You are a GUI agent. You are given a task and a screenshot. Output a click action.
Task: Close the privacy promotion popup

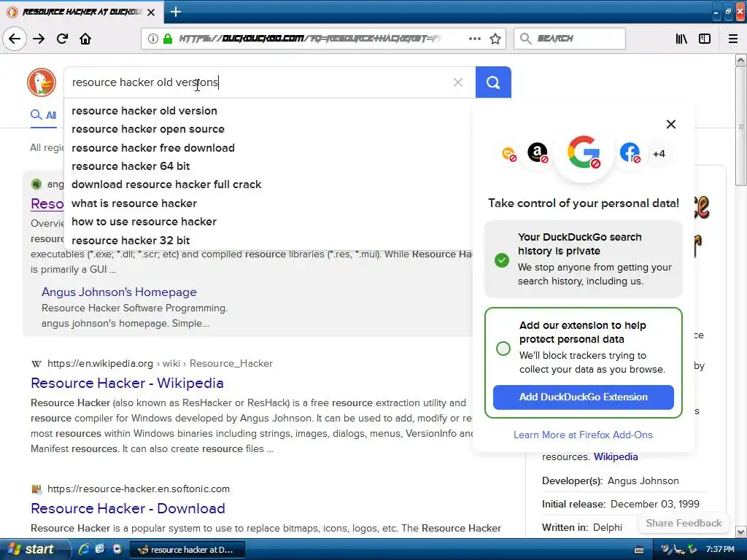click(671, 124)
